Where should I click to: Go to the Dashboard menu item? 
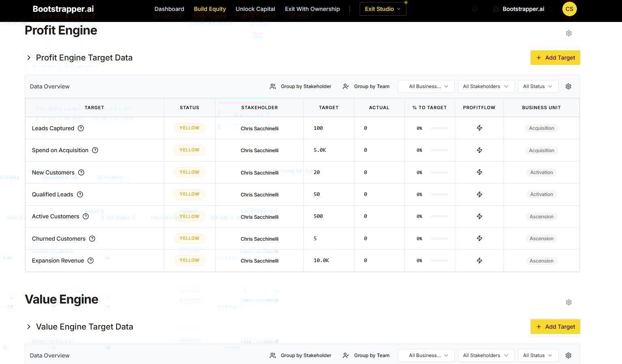pos(169,9)
